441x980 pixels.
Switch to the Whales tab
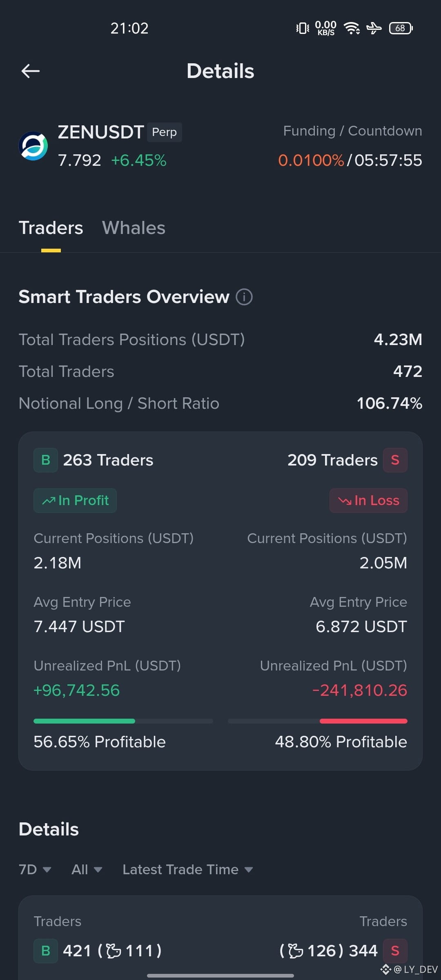[134, 228]
